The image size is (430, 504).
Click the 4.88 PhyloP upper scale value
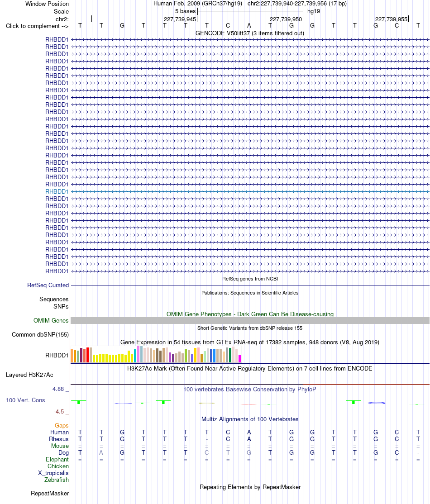click(x=58, y=389)
